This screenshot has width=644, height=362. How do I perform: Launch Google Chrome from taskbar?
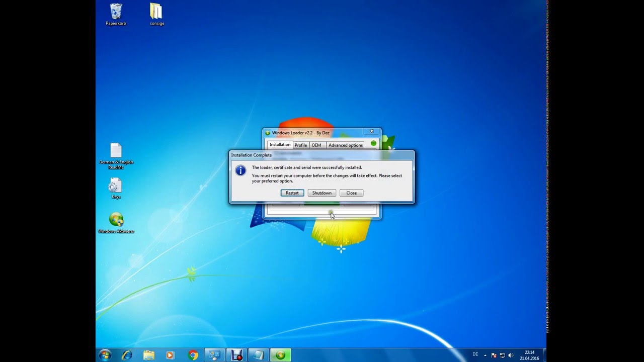pyautogui.click(x=193, y=355)
